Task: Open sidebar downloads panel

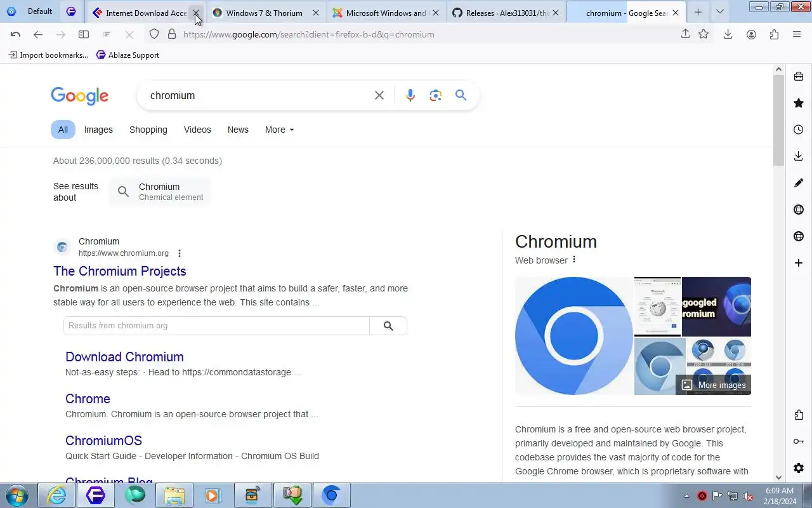Action: tap(799, 156)
